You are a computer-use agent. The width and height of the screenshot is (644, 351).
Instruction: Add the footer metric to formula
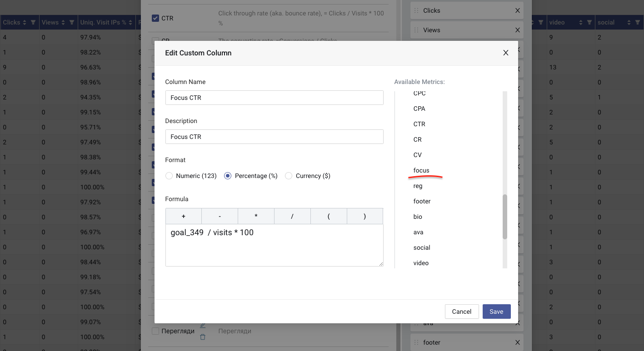[x=422, y=201]
